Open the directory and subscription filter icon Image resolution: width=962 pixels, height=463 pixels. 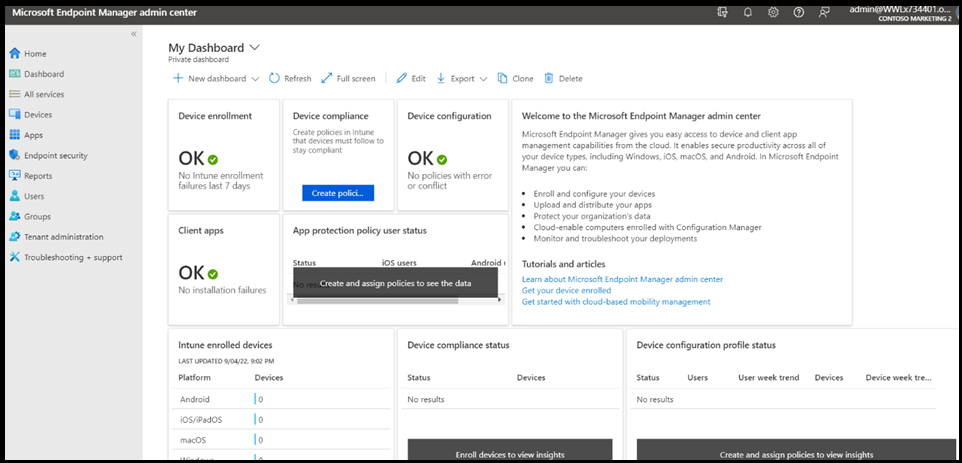(x=722, y=12)
